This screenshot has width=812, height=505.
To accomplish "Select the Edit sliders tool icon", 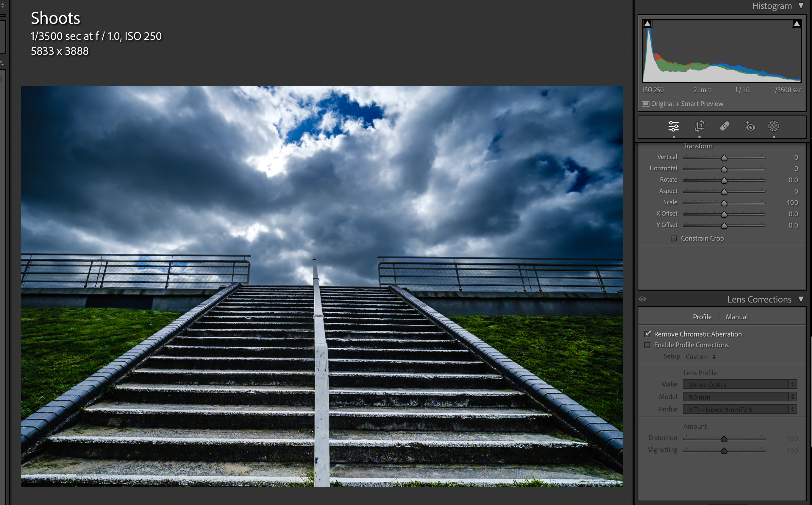I will [673, 127].
